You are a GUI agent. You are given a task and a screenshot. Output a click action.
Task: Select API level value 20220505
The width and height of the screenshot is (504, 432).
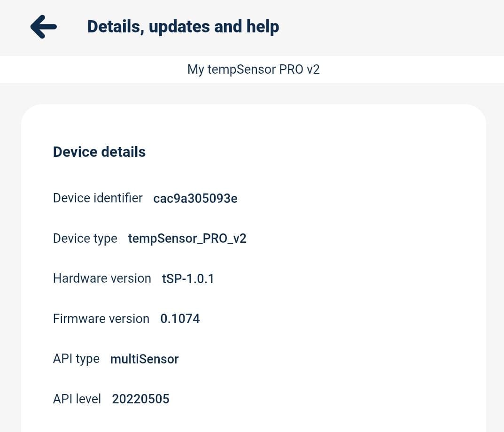140,399
